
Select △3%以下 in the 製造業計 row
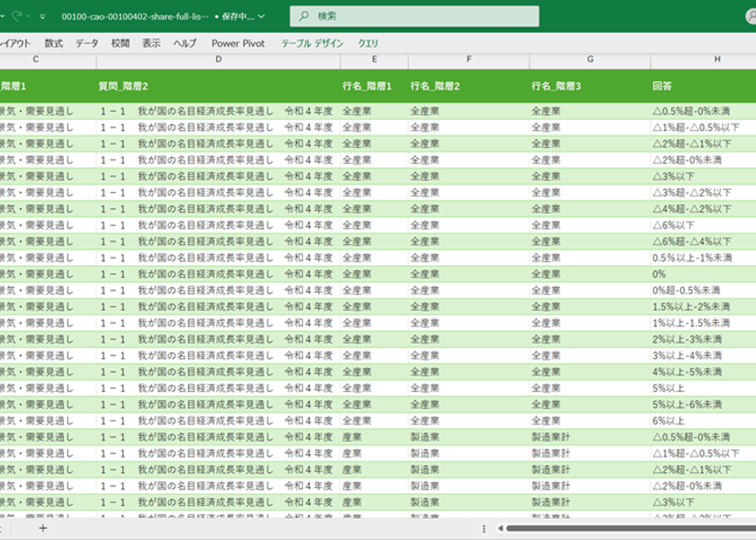point(704,502)
